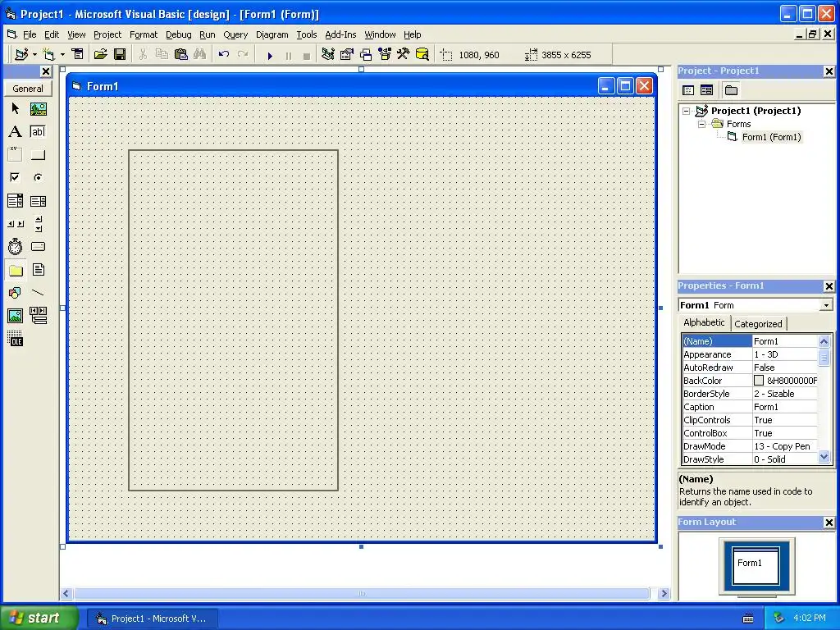Select the BorderStyle property row

click(x=750, y=394)
